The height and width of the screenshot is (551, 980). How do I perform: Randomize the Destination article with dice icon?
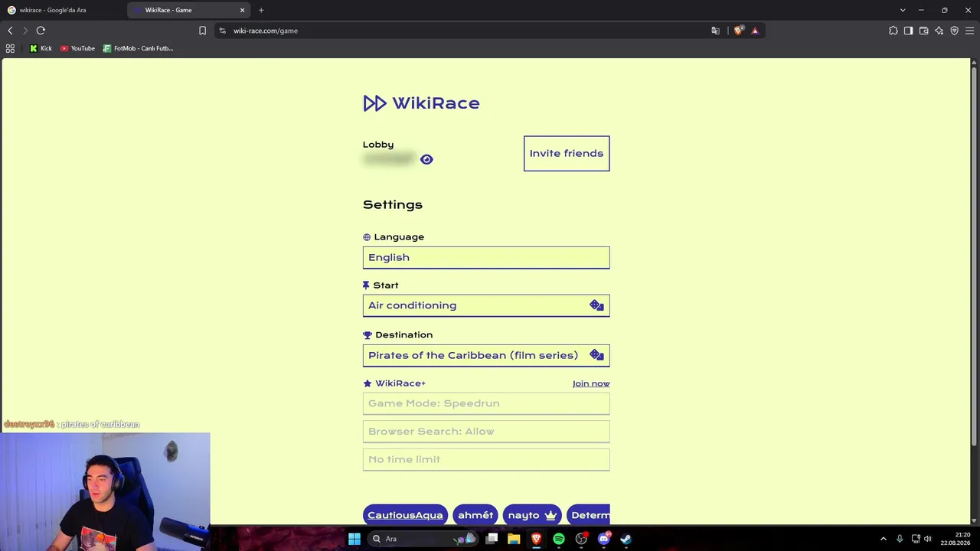click(x=596, y=355)
